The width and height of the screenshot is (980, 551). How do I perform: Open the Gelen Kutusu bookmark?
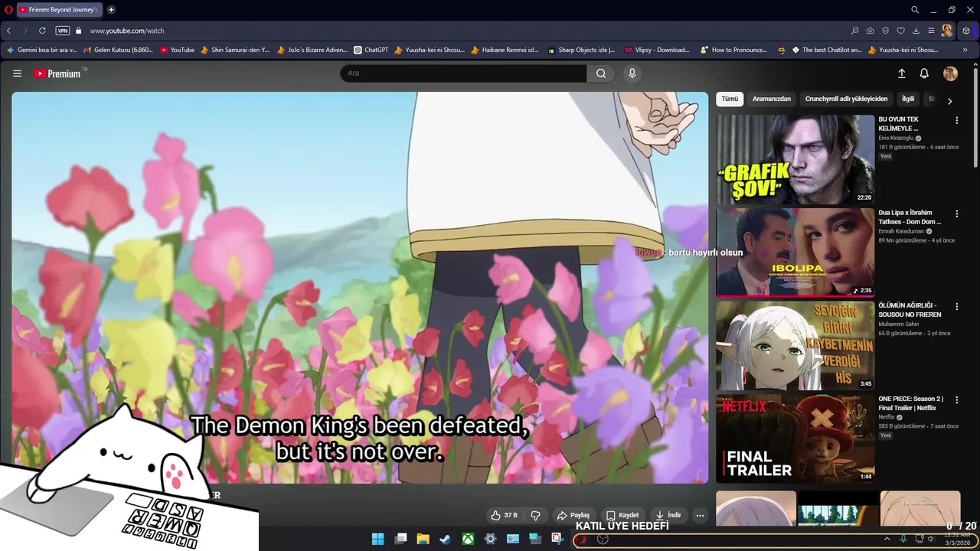point(118,50)
